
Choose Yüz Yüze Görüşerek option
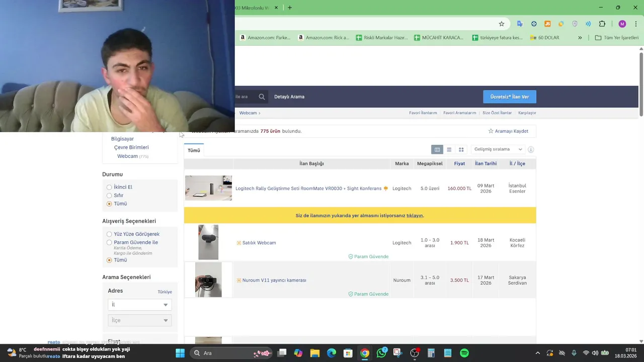coord(109,234)
